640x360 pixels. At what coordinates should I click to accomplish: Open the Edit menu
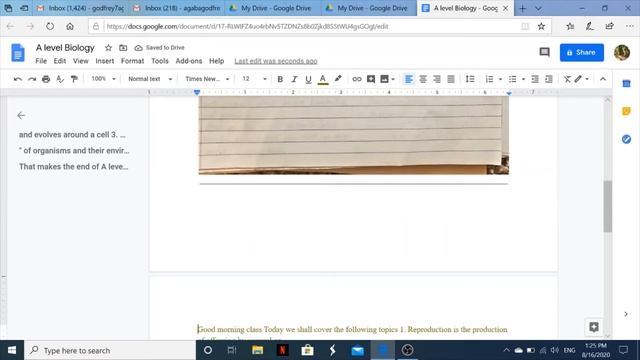pos(60,61)
